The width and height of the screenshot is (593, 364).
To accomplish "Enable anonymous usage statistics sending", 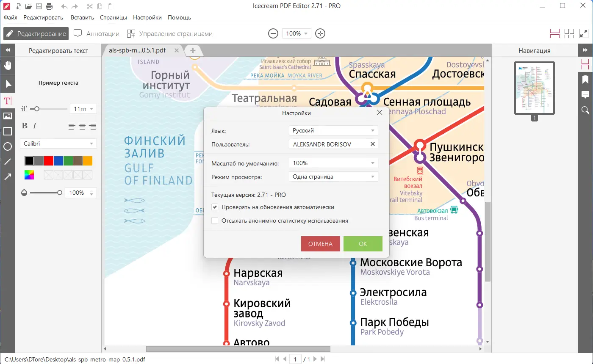I will (215, 221).
